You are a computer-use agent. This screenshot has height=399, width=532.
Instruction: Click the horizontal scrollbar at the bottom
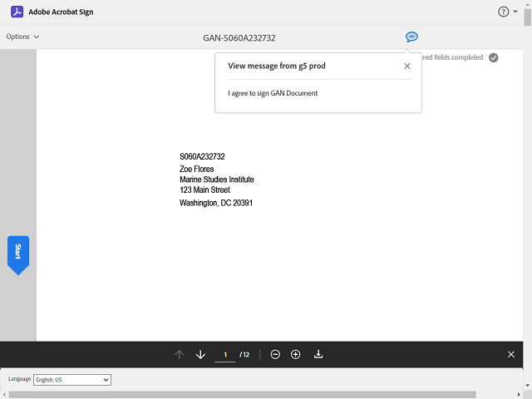click(x=242, y=395)
